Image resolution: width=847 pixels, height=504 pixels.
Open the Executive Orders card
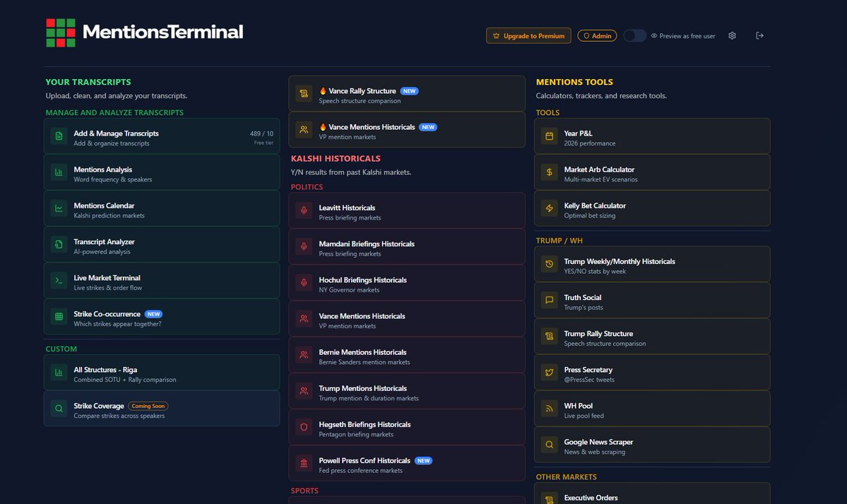coord(652,493)
